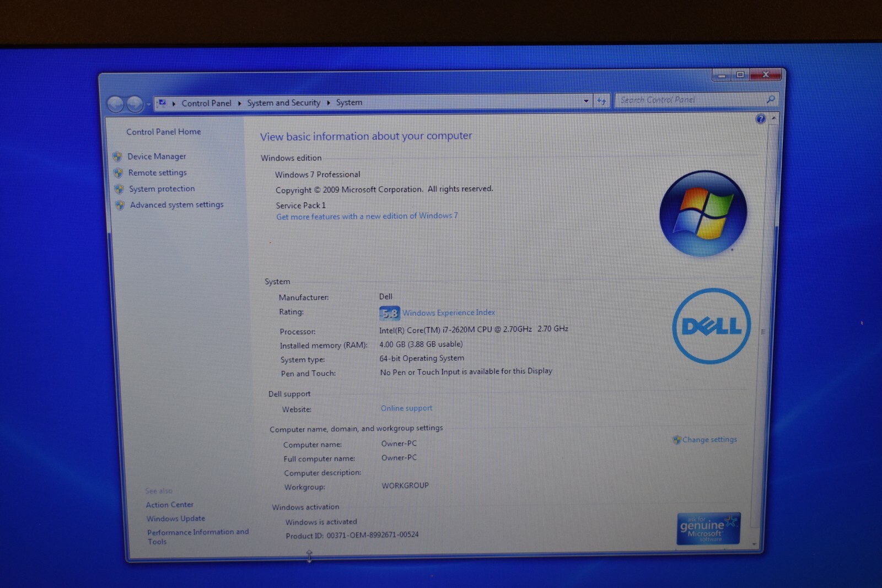Screen dimensions: 882x588
Task: Click the Windows 7 logo image
Action: pyautogui.click(x=703, y=213)
